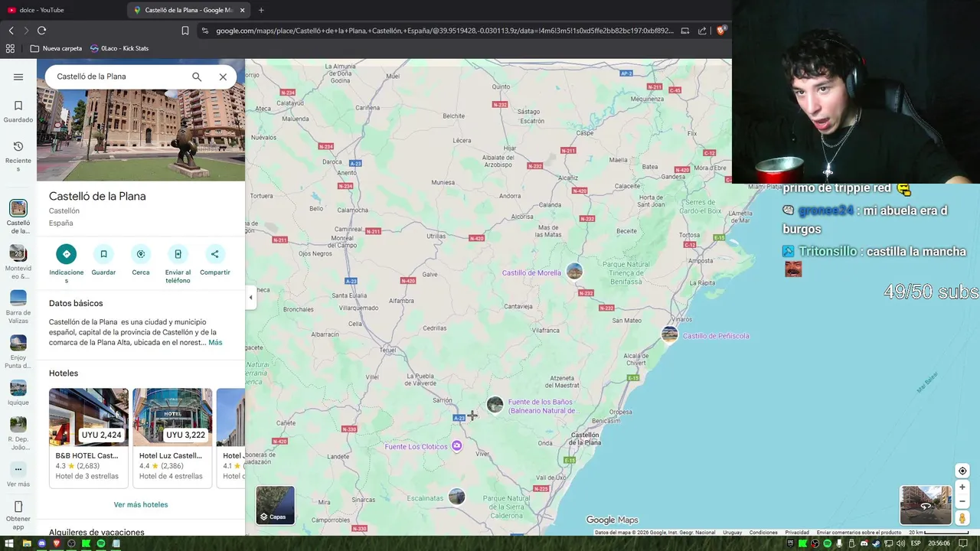This screenshot has width=980, height=551.
Task: Click the Guardar bookmark button
Action: pyautogui.click(x=103, y=254)
